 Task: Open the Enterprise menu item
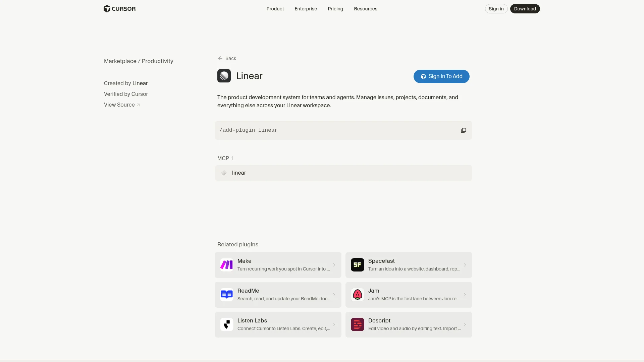306,9
